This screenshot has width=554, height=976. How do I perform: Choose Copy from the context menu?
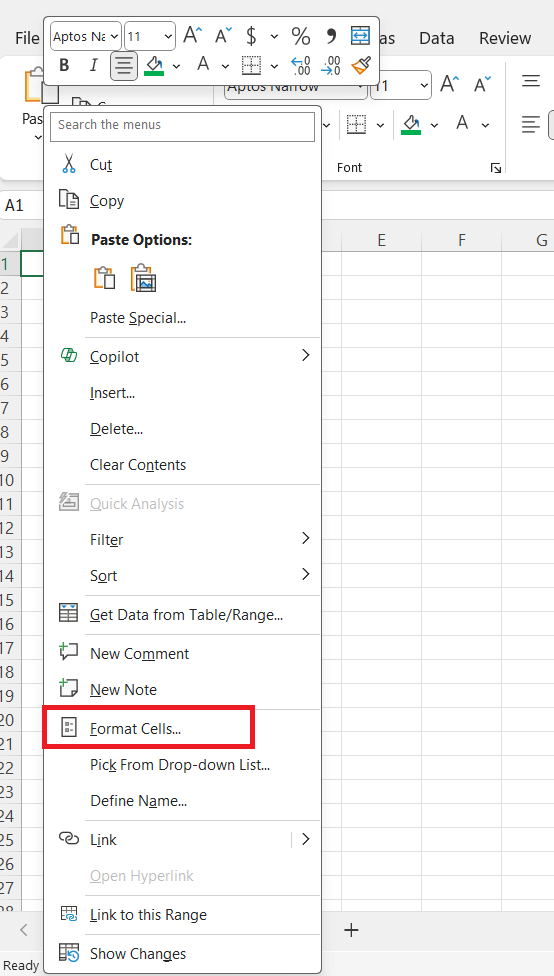click(182, 201)
